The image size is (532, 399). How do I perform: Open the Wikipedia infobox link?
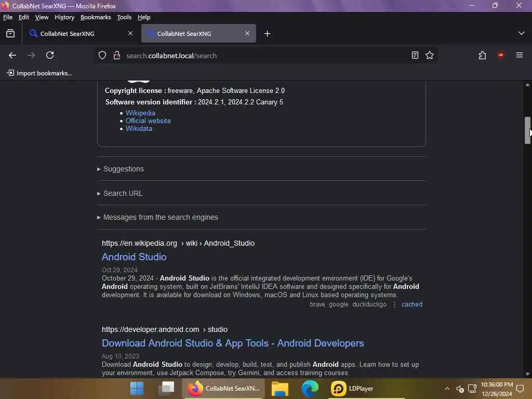tap(140, 113)
